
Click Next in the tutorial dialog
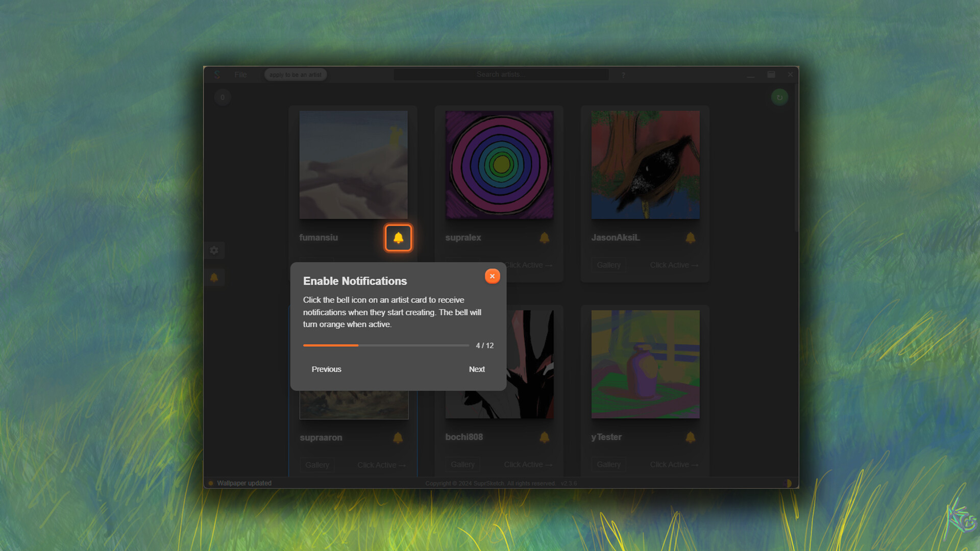pos(476,369)
